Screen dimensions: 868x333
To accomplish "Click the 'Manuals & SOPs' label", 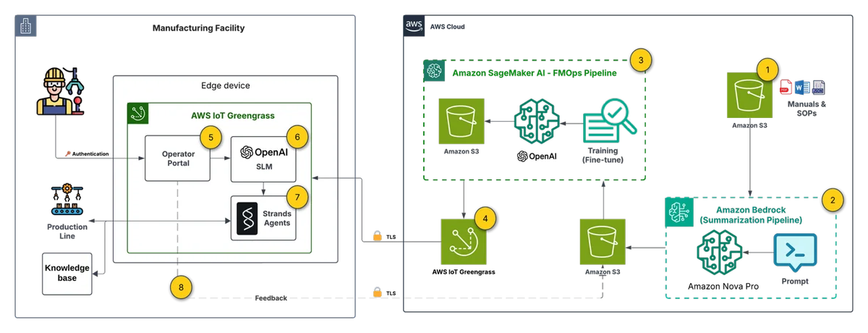I will [x=806, y=109].
